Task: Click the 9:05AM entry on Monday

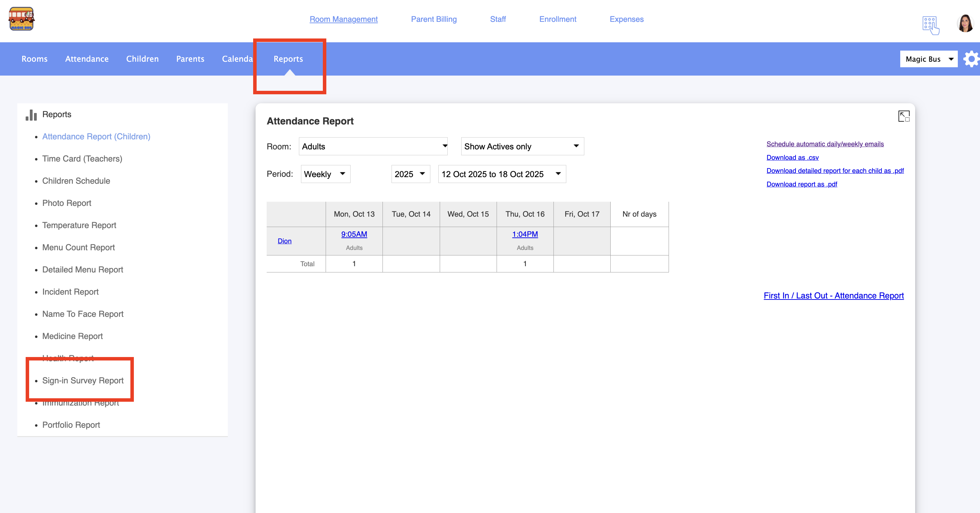Action: (354, 234)
